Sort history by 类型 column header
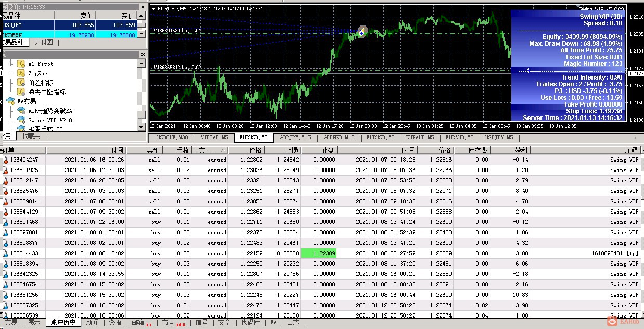This screenshot has height=329, width=644. [x=153, y=150]
